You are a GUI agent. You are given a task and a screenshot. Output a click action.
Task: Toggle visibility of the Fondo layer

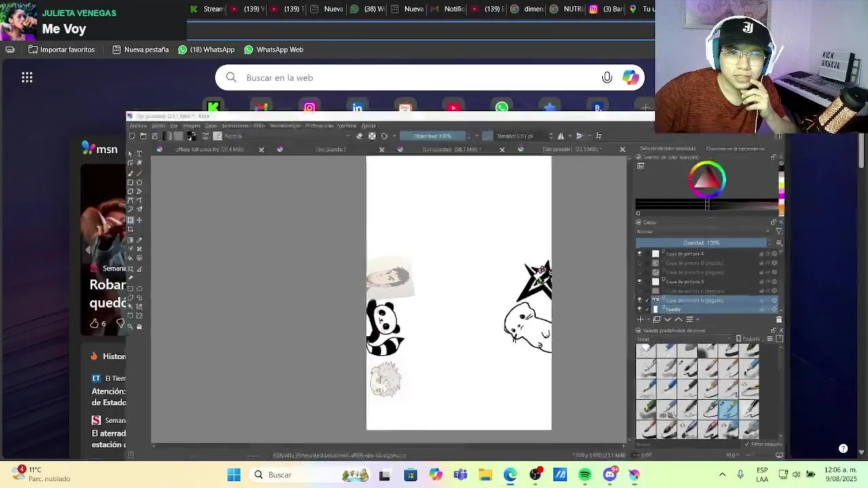(639, 309)
